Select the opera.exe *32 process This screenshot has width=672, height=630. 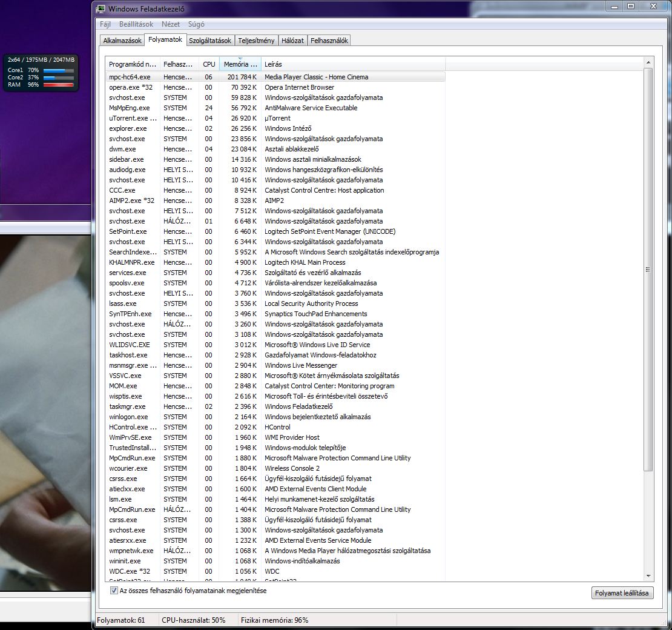(x=275, y=87)
